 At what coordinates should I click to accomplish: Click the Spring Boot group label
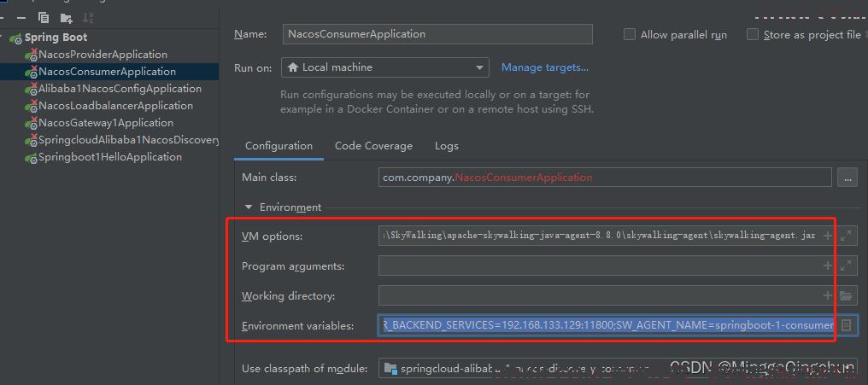pos(56,38)
